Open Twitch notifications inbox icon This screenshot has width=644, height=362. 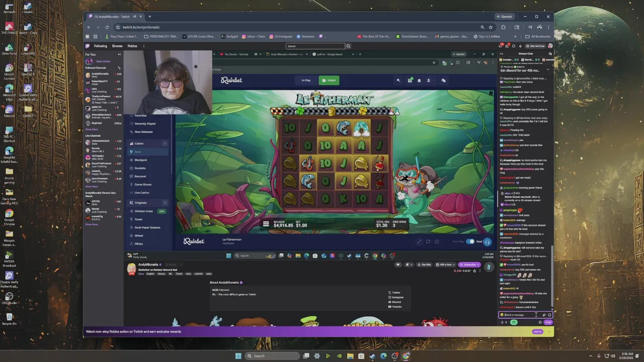[x=507, y=46]
